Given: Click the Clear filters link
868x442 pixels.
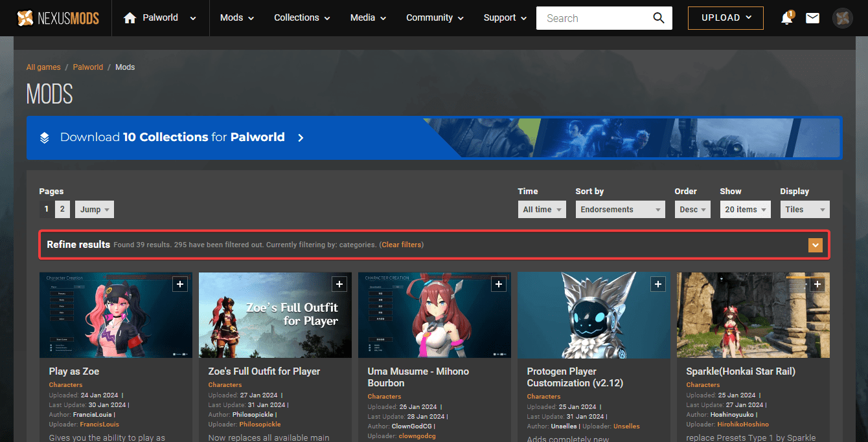Looking at the screenshot, I should tap(402, 245).
